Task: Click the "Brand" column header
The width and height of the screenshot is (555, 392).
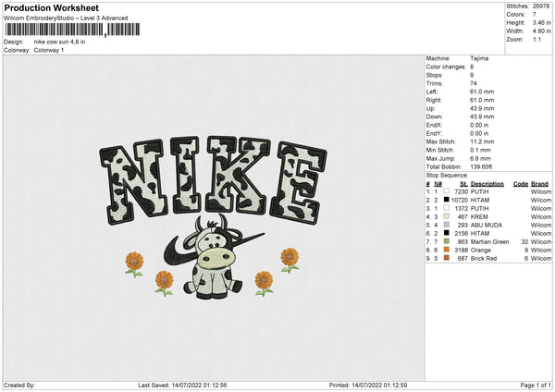Action: pos(540,184)
